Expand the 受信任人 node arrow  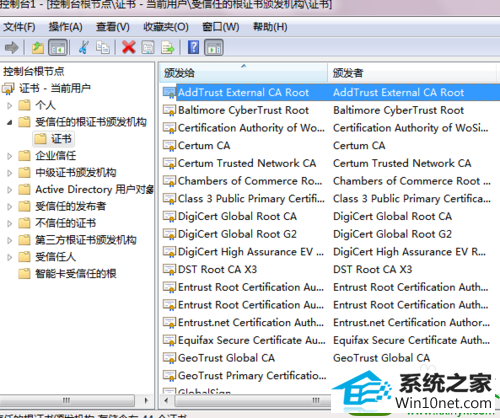[x=9, y=257]
